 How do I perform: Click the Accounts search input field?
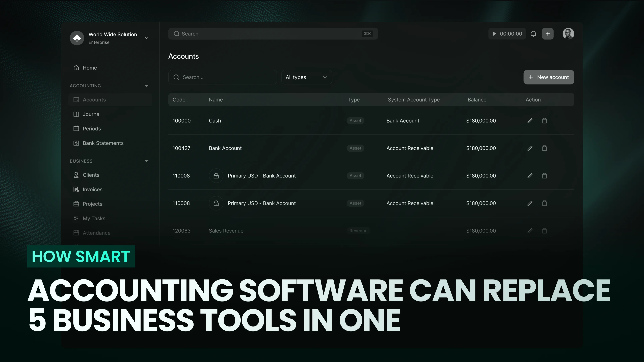pyautogui.click(x=223, y=77)
